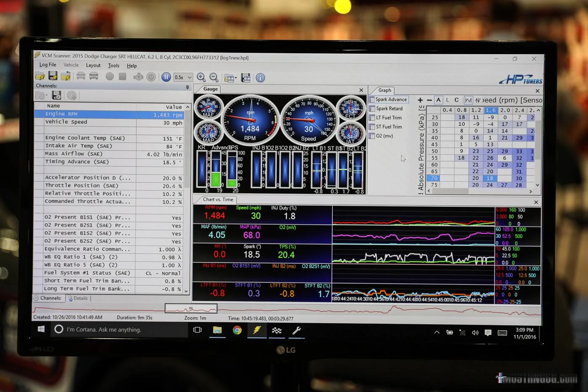Viewport: 588px width, 392px height.
Task: Click the channel list scroll down arrow
Action: click(187, 291)
